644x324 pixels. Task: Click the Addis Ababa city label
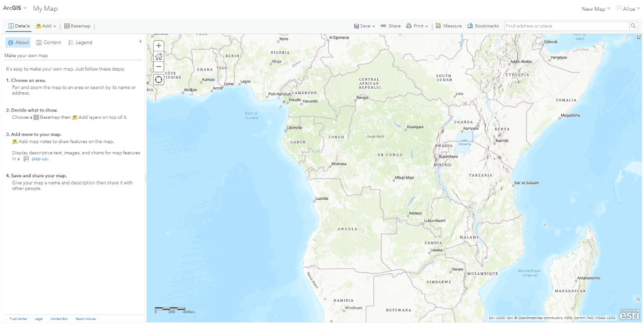(521, 62)
